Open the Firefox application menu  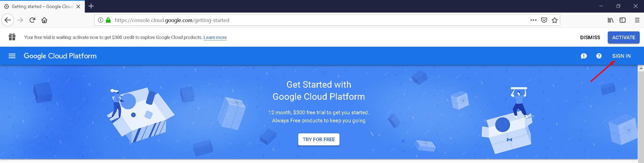click(637, 20)
